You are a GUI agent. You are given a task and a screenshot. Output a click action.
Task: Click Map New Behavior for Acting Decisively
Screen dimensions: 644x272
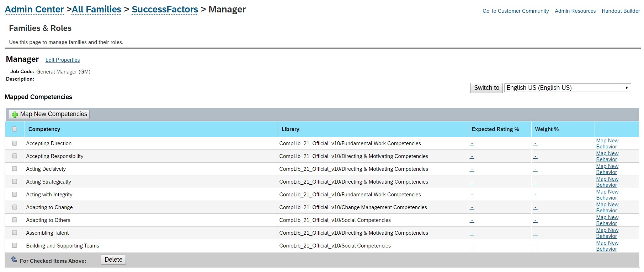coord(607,169)
